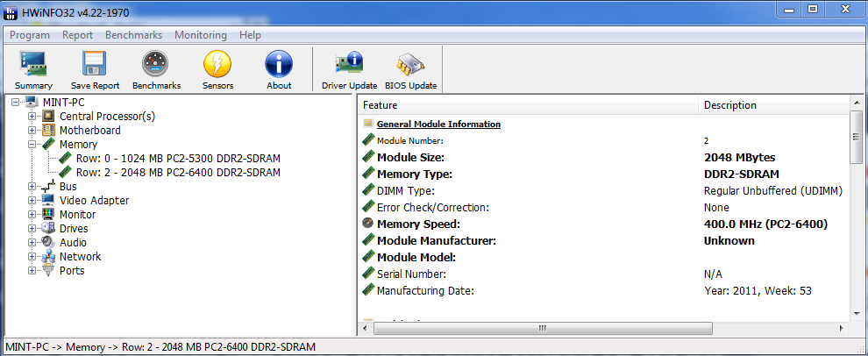Click the Row 0 memory module icon
This screenshot has height=356, width=868.
(66, 159)
